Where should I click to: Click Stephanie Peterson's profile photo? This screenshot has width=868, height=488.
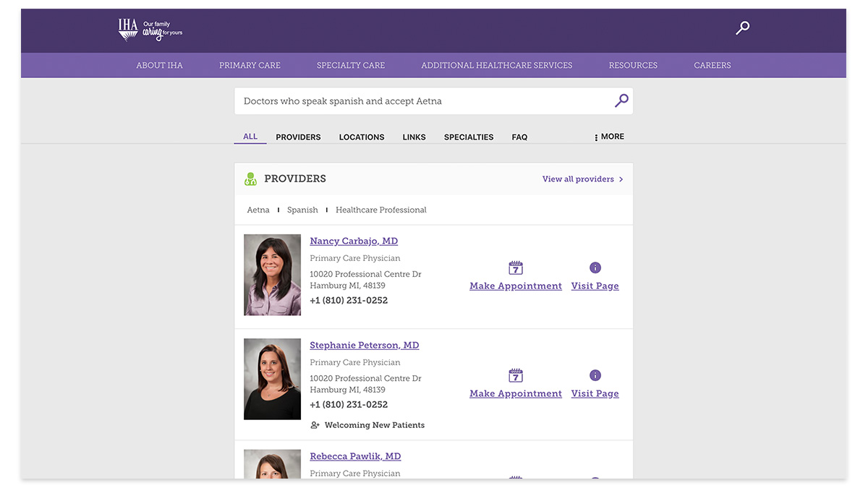coord(272,380)
